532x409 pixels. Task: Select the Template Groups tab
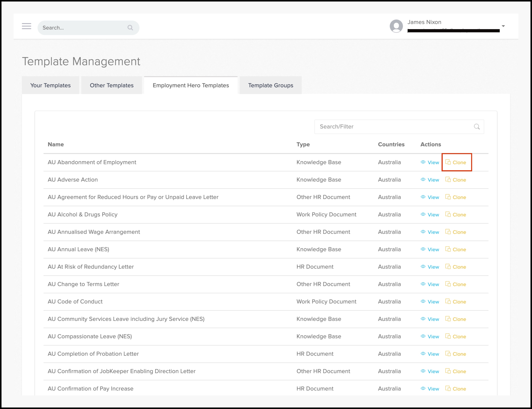click(270, 85)
